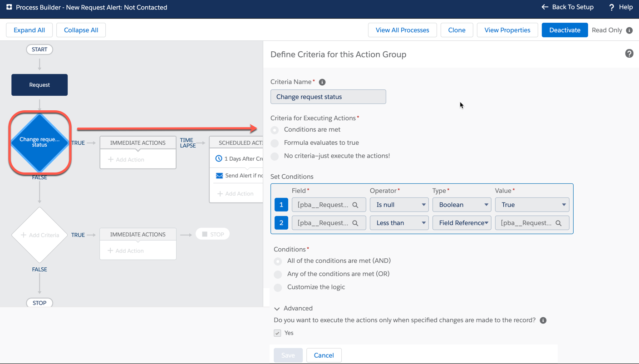The width and height of the screenshot is (639, 364).
Task: Open the Boolean type dropdown
Action: point(462,205)
